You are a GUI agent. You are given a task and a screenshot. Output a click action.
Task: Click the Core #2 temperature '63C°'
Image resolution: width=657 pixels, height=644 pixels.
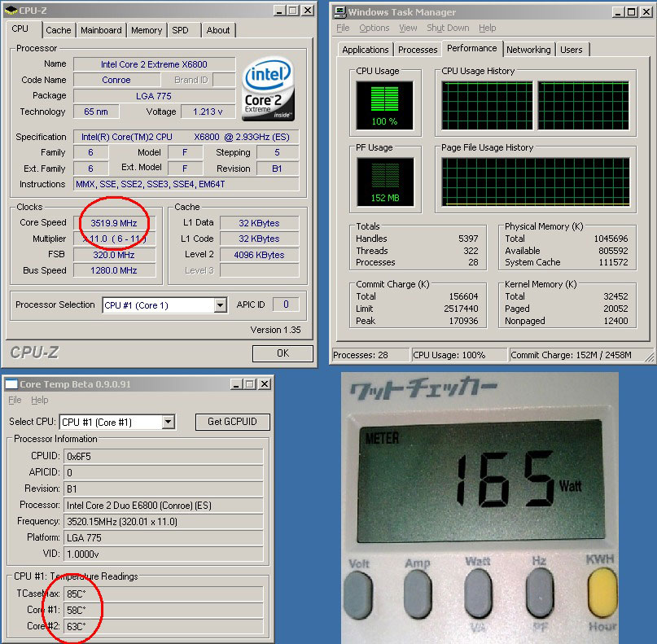click(x=164, y=626)
